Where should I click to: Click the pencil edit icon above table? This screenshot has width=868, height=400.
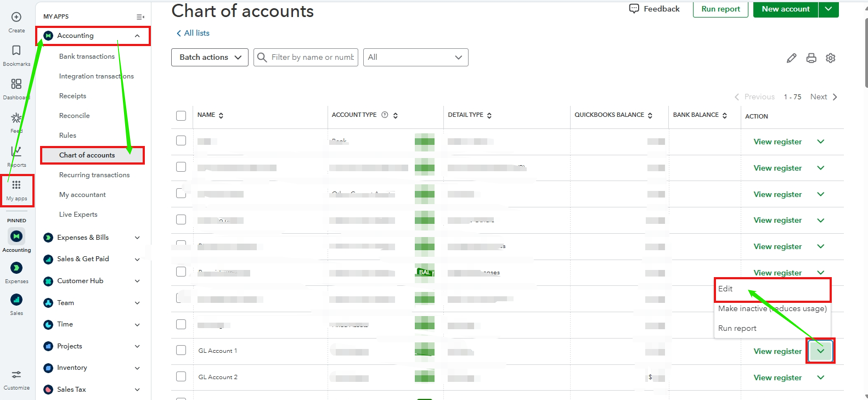(791, 58)
